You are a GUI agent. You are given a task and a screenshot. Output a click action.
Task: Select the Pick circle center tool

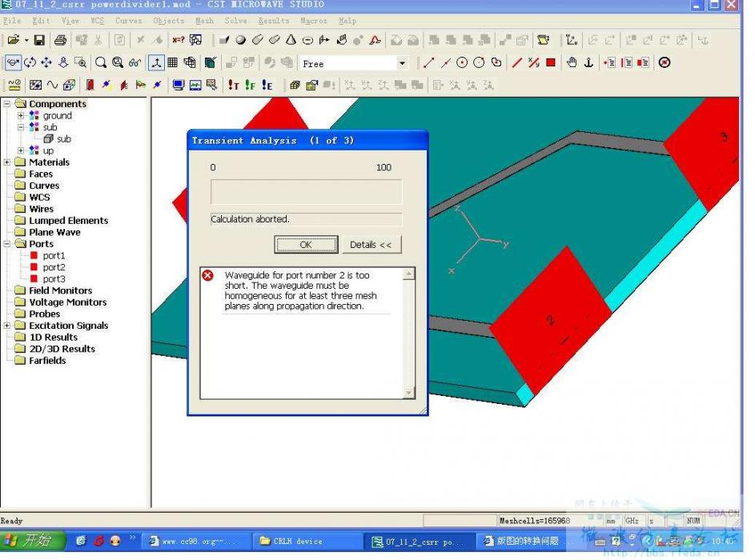[x=462, y=62]
